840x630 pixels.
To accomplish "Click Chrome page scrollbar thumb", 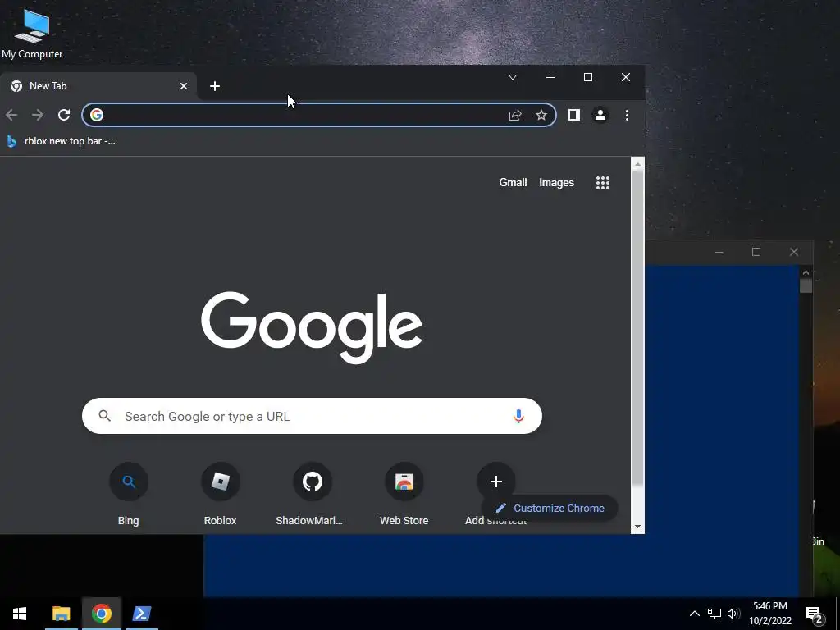I will click(x=637, y=328).
